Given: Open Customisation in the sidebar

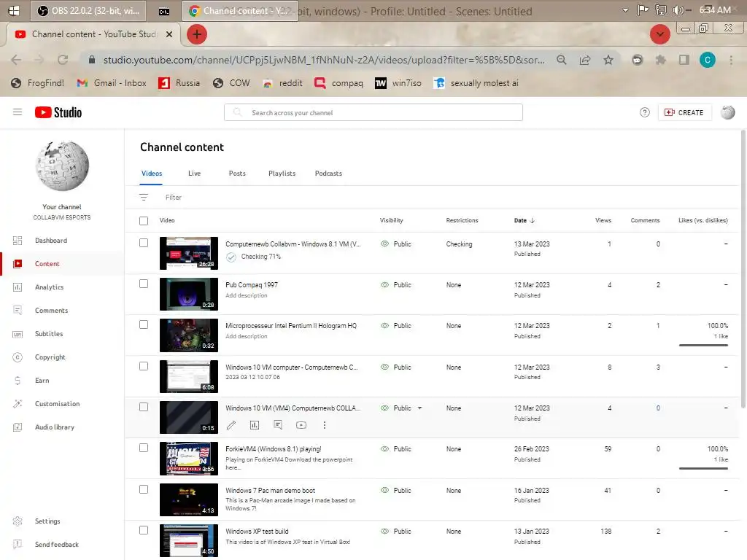Looking at the screenshot, I should [62, 404].
